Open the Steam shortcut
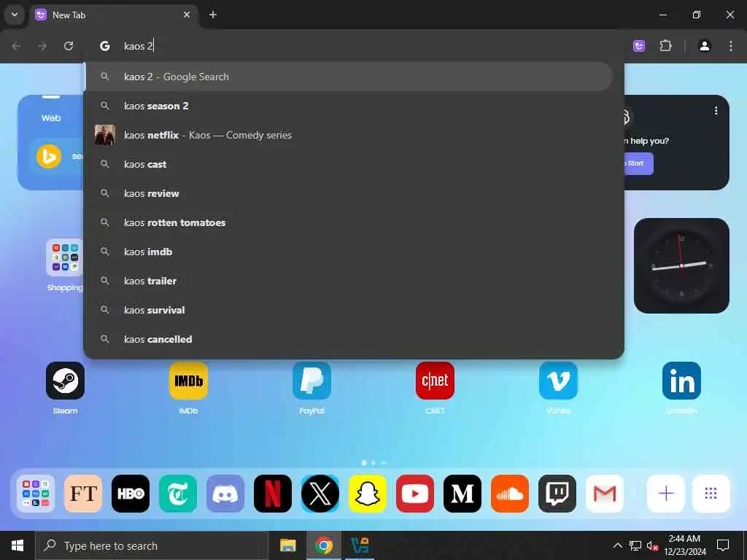The image size is (747, 560). [65, 381]
